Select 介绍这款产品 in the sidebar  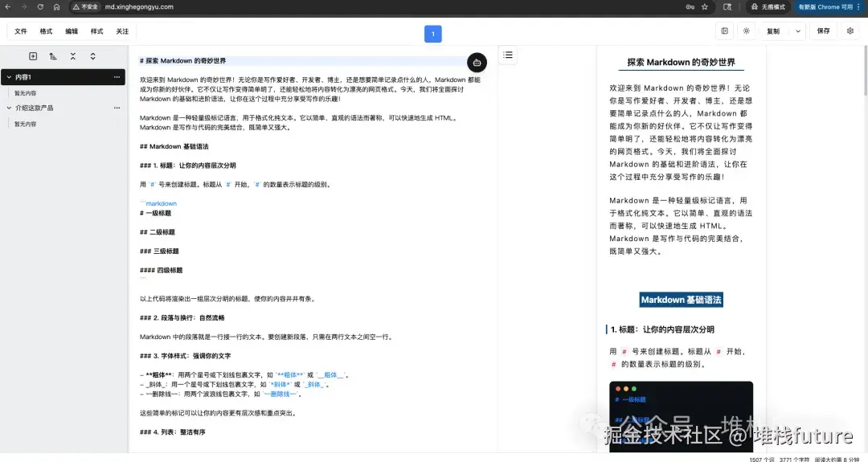(35, 108)
